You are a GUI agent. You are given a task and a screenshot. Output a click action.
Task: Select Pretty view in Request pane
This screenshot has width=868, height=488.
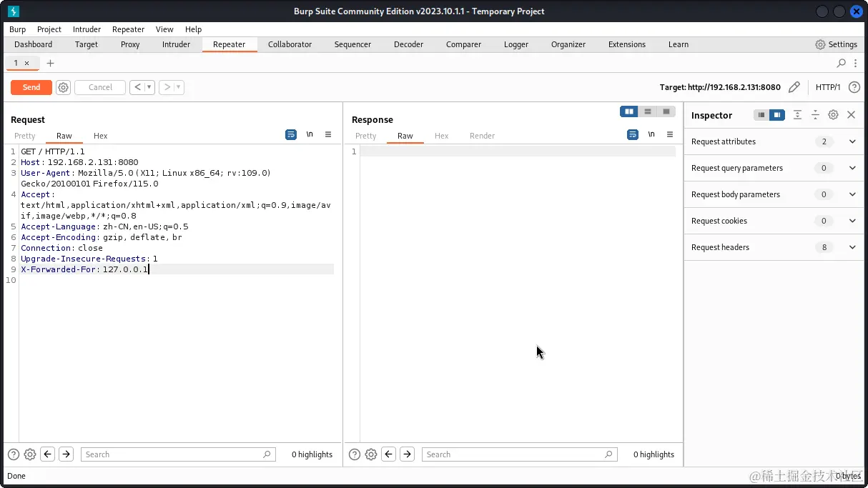pos(24,136)
